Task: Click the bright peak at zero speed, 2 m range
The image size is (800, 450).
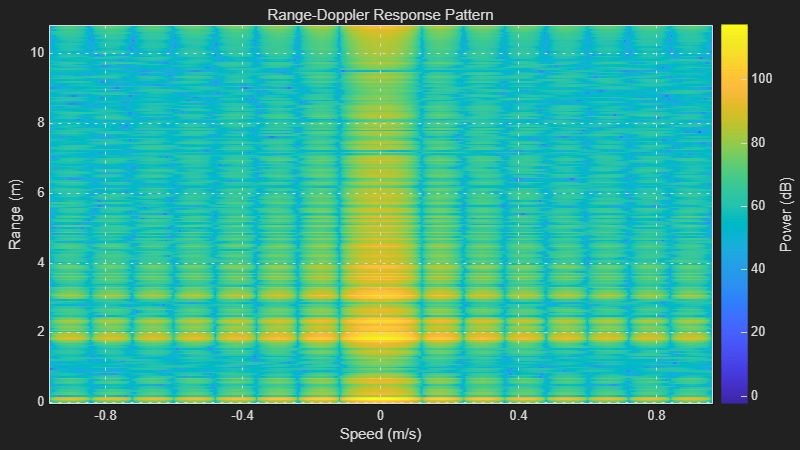Action: [x=380, y=333]
